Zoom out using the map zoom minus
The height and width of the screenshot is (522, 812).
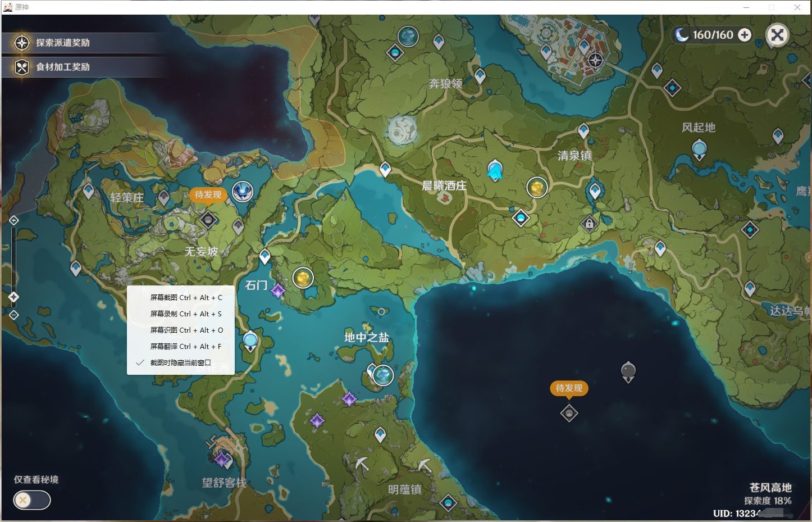(14, 315)
